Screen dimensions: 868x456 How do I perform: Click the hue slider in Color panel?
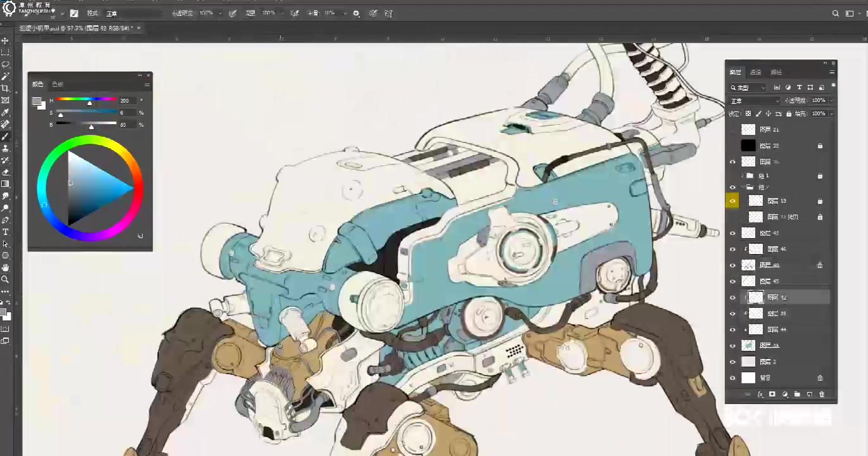pos(86,100)
